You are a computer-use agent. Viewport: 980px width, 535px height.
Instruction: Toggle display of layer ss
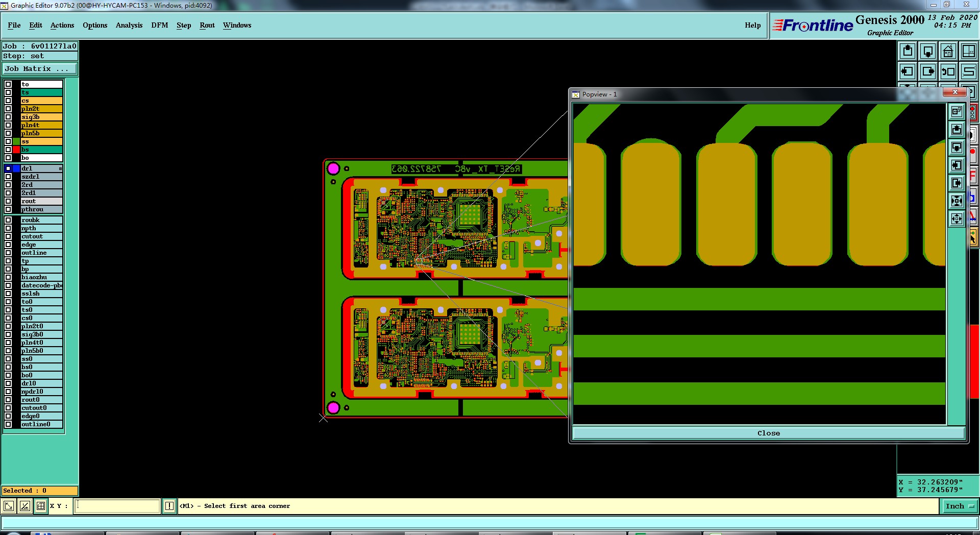8,141
